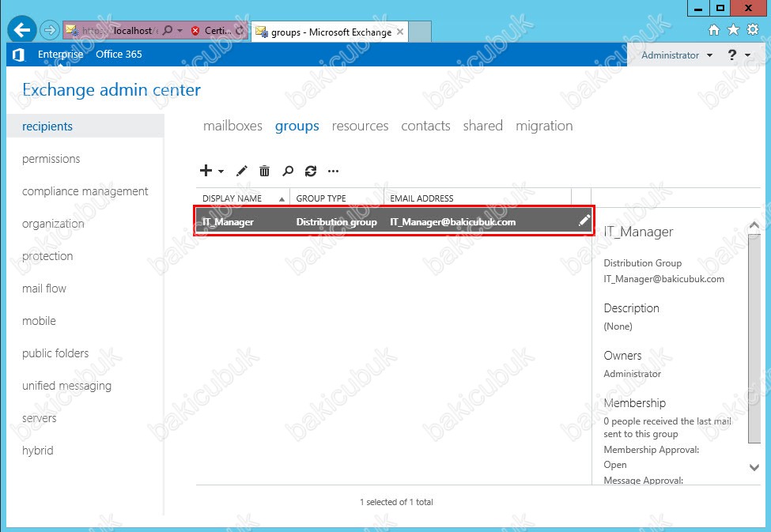Viewport: 771px width, 532px height.
Task: Open the hybrid navigation section
Action: pyautogui.click(x=38, y=451)
